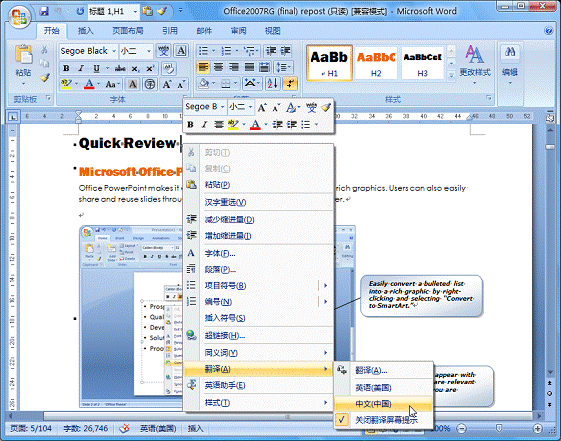Toggle show paragraph marks button
Screen dimensions: 561x441
[290, 84]
